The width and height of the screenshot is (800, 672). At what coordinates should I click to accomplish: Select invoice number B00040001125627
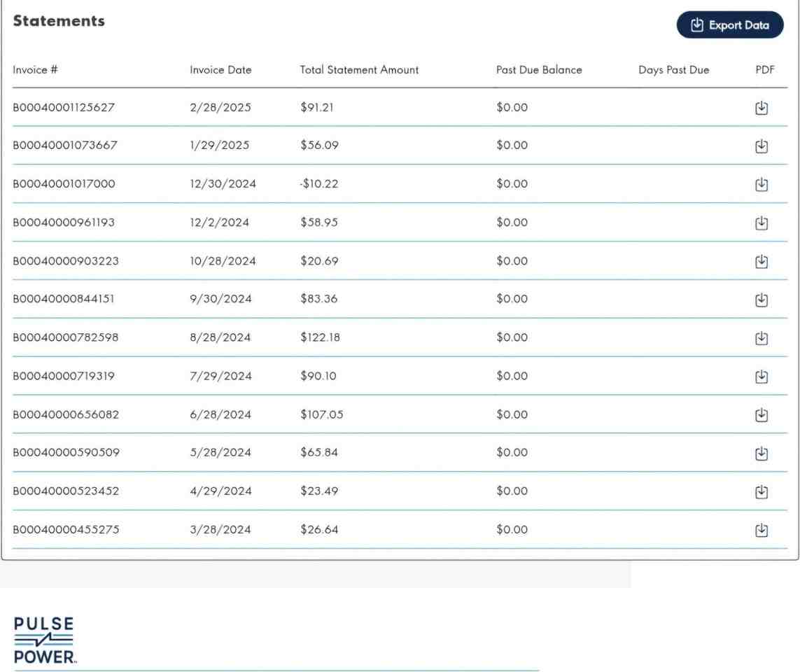pyautogui.click(x=64, y=108)
